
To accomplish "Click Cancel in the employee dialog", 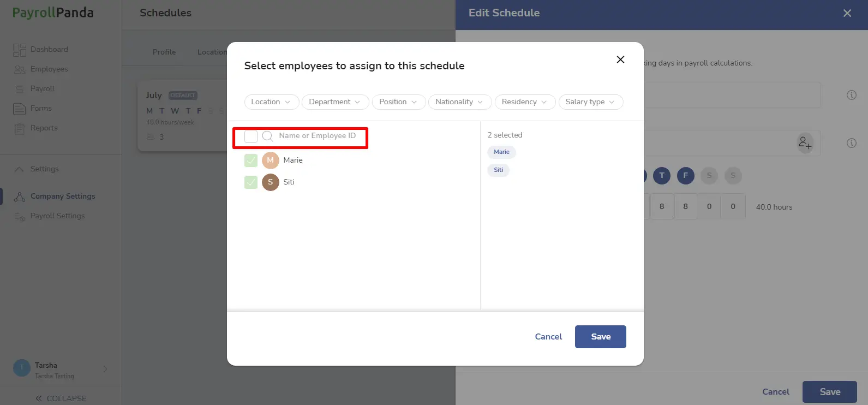I will coord(548,337).
